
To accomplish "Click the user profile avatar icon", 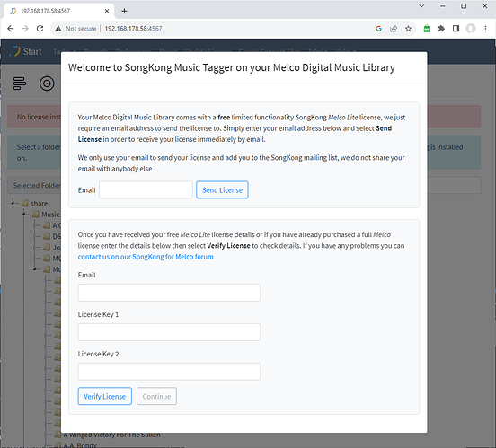I will [471, 29].
